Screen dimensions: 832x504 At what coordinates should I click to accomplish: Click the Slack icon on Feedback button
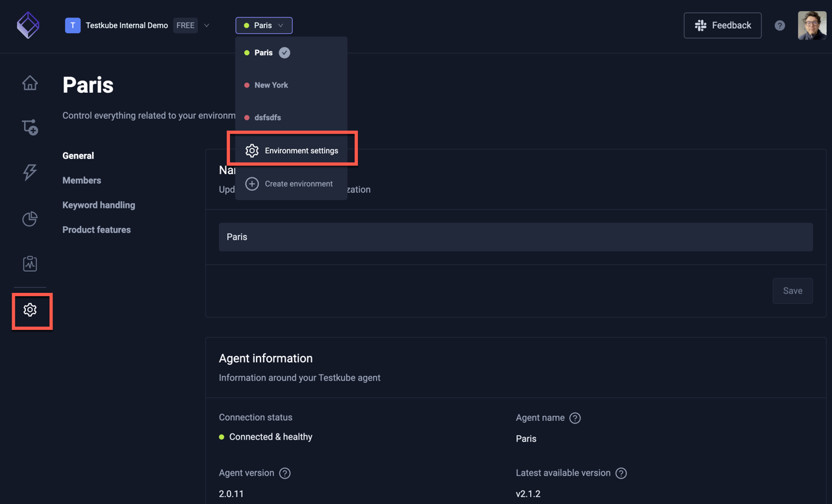[x=701, y=25]
